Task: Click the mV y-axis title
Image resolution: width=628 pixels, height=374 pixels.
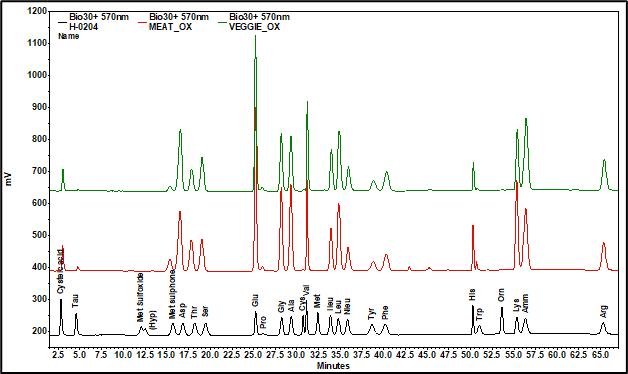Action: (x=8, y=179)
